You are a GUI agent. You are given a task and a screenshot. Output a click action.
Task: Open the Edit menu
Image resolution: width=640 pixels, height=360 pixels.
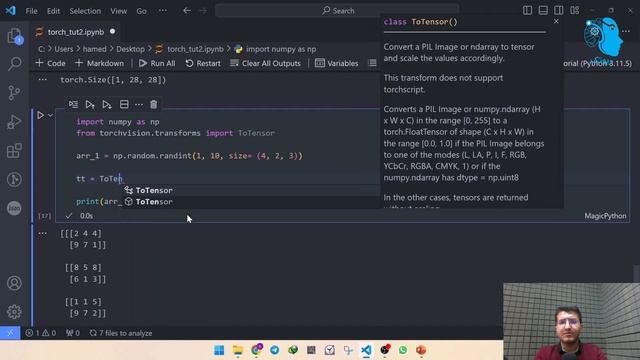[x=53, y=11]
